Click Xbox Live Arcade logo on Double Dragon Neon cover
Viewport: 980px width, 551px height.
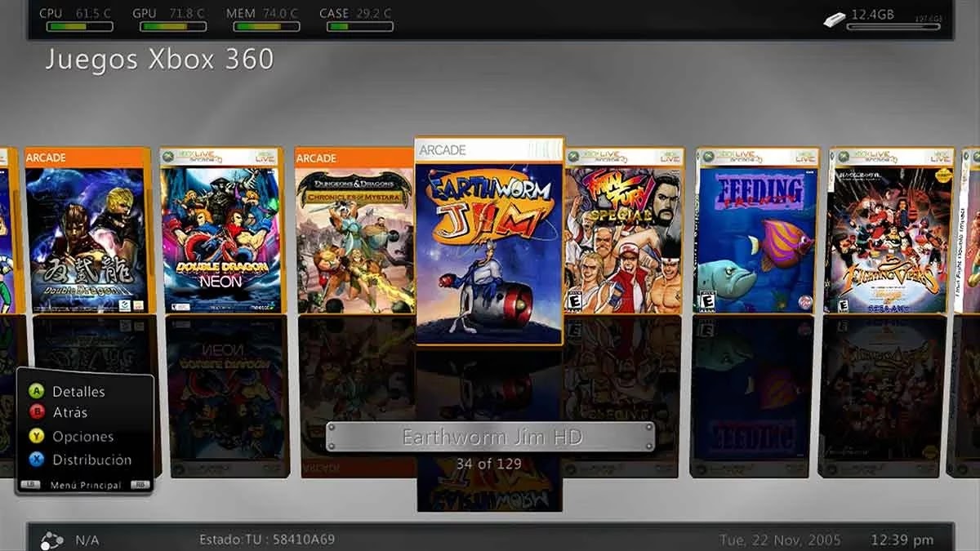[x=192, y=157]
